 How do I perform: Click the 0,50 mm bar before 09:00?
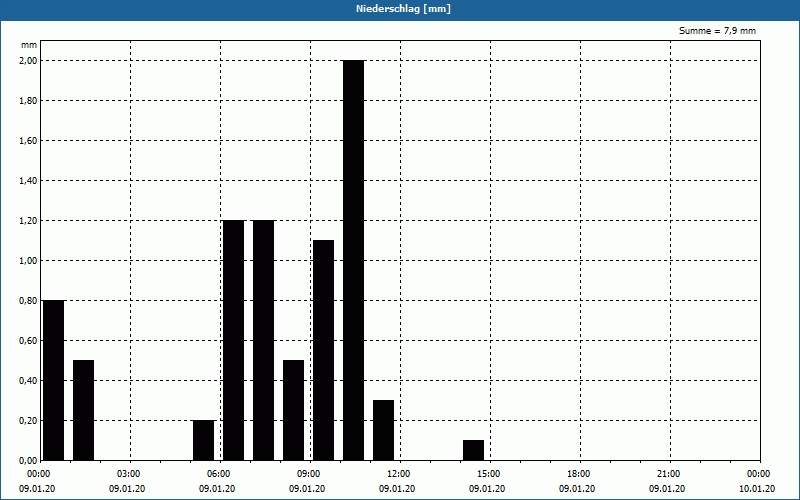[x=293, y=410]
